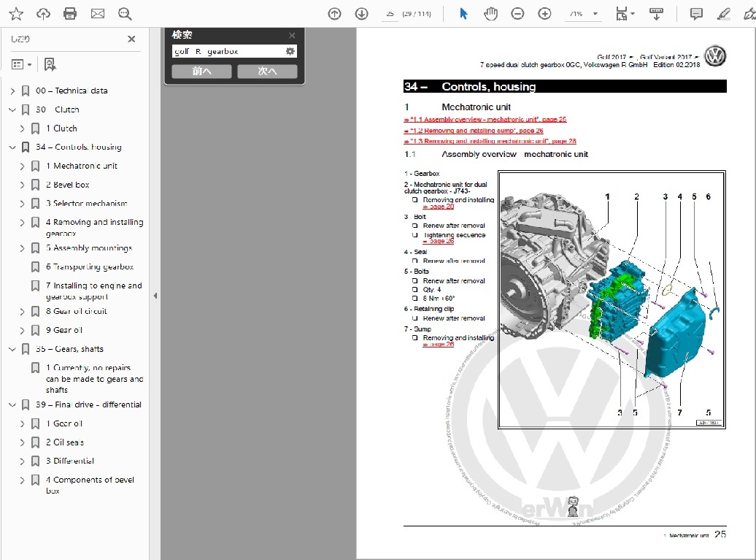Expand the 1 Clutch bookmark

point(22,129)
